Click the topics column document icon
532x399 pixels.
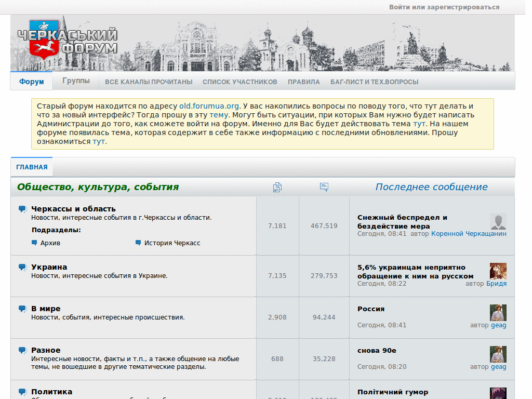(277, 187)
